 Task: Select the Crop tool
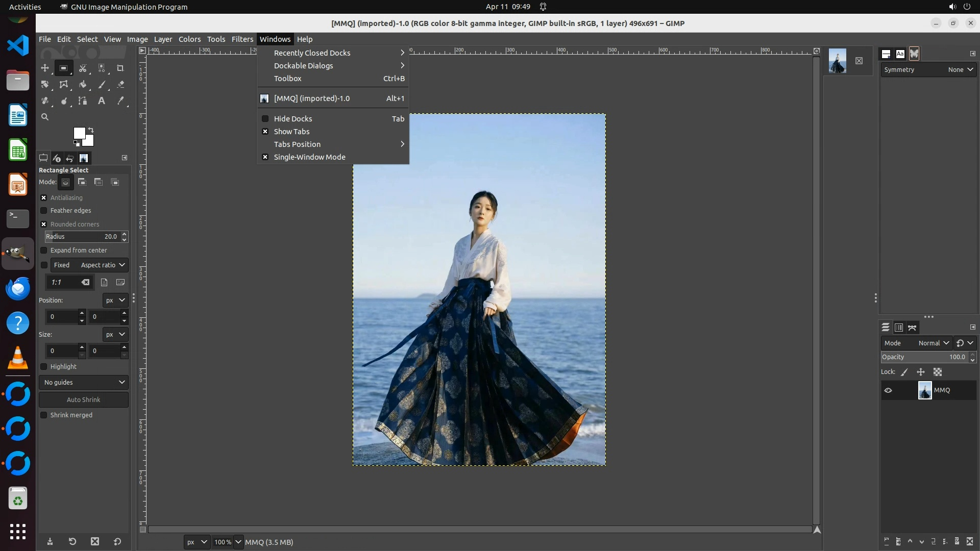120,68
